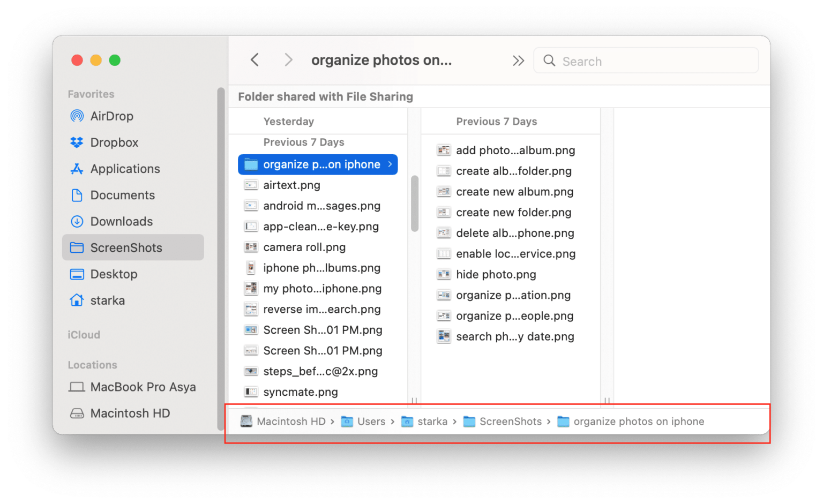Select hide photo.png in the right column
Screen dimensions: 823x504
tap(496, 274)
